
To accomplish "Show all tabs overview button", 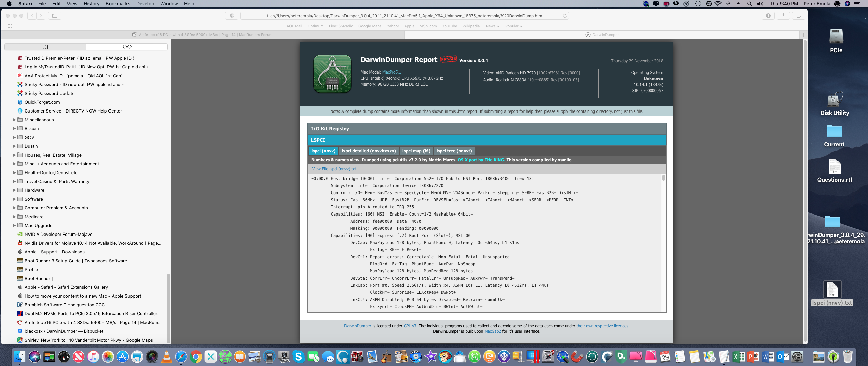I will point(798,16).
